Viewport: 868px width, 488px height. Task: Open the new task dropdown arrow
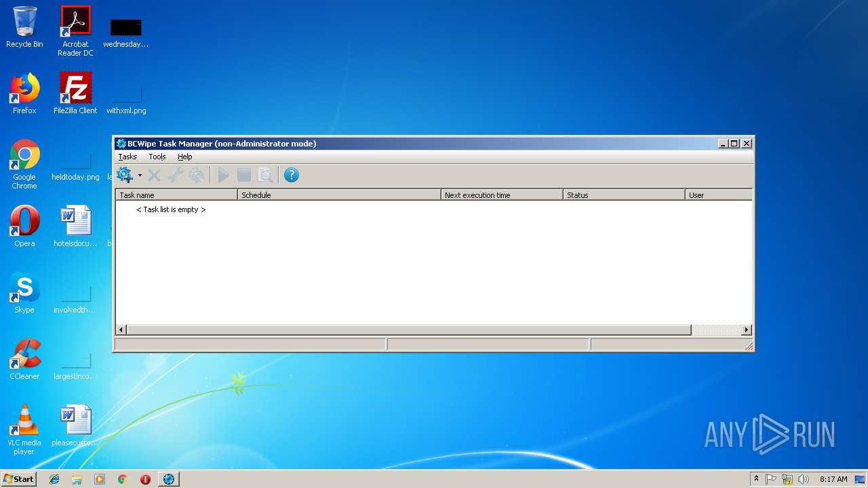tap(140, 175)
